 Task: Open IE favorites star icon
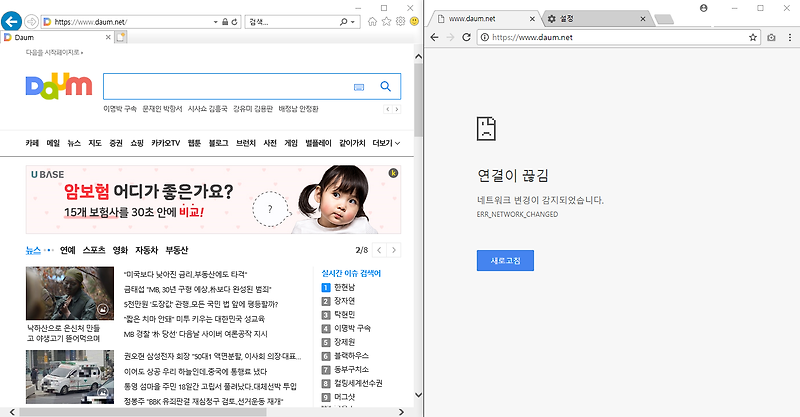[386, 21]
